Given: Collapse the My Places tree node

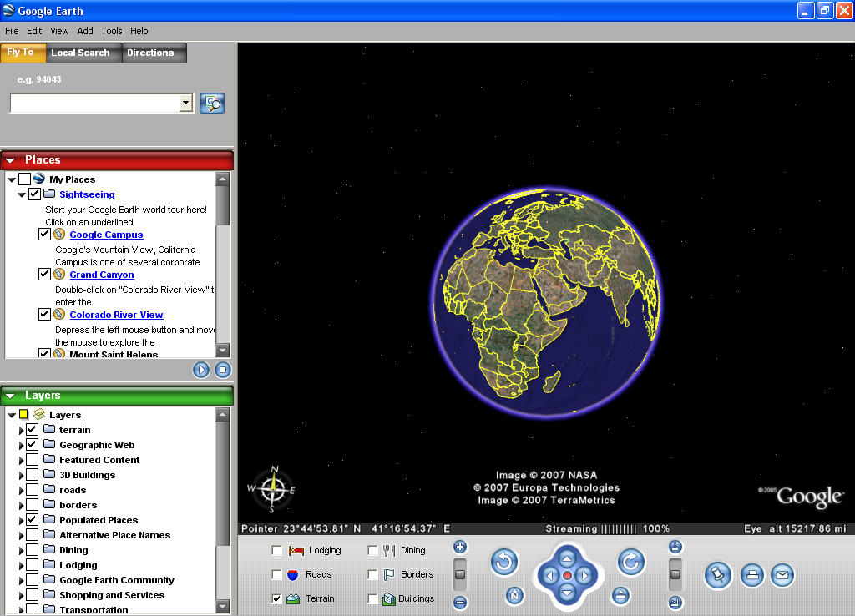Looking at the screenshot, I should pos(12,179).
